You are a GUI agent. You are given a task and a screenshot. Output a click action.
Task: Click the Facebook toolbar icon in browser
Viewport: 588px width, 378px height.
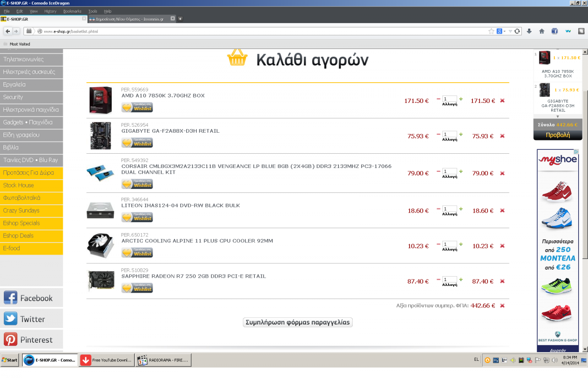coord(555,31)
